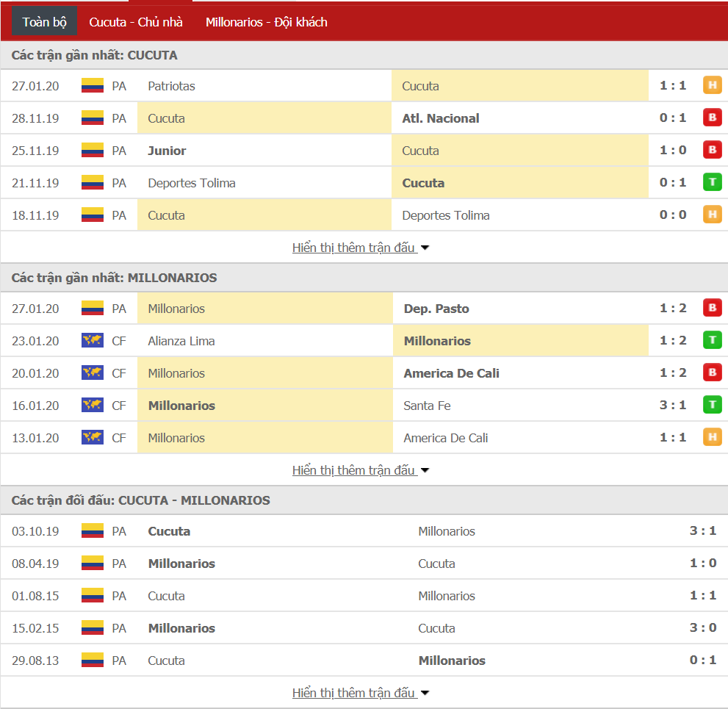Click score 0 : 1 in 29.08.13 row
The image size is (728, 709).
[x=703, y=660]
